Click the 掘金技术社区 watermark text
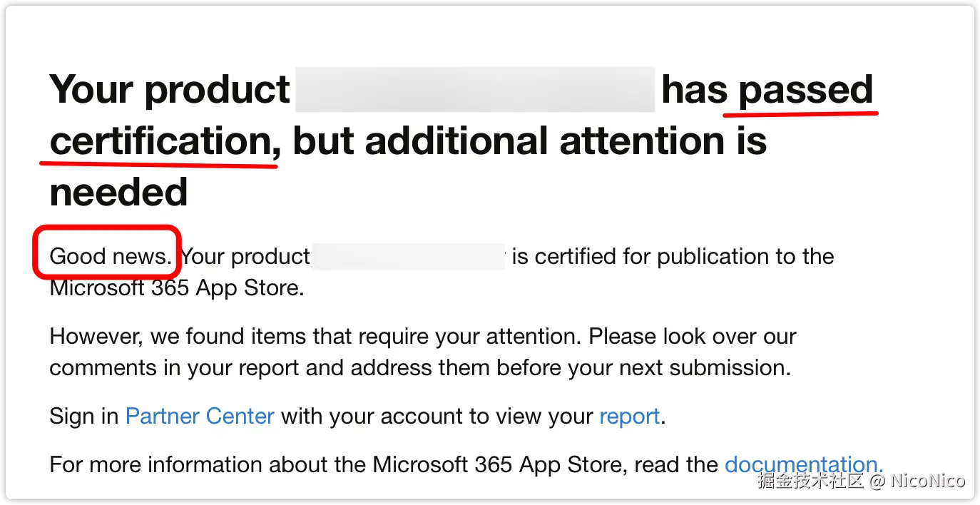 811,480
